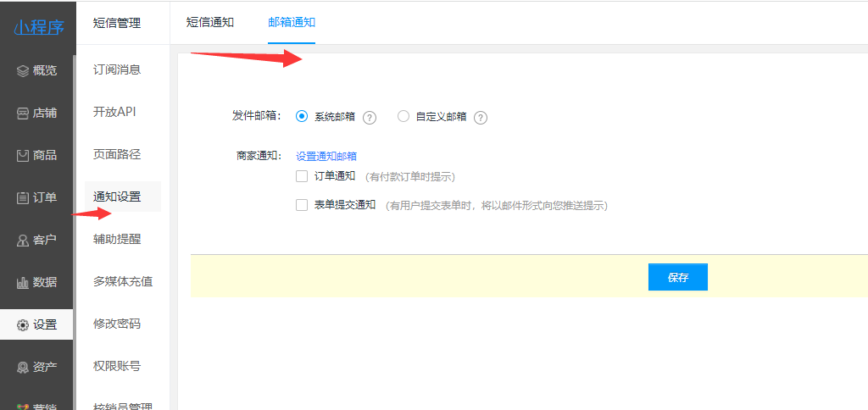
Task: Open 开放API menu item
Action: pos(114,112)
